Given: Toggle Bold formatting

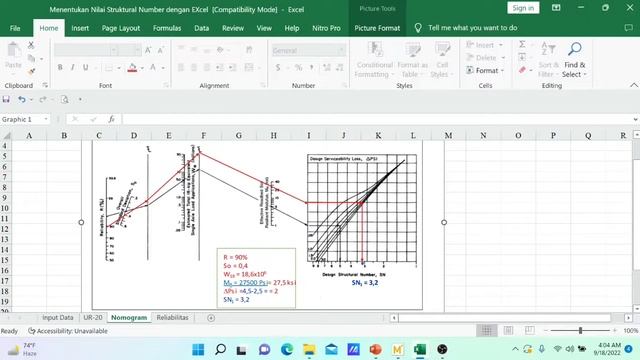Looking at the screenshot, I should 60,67.
